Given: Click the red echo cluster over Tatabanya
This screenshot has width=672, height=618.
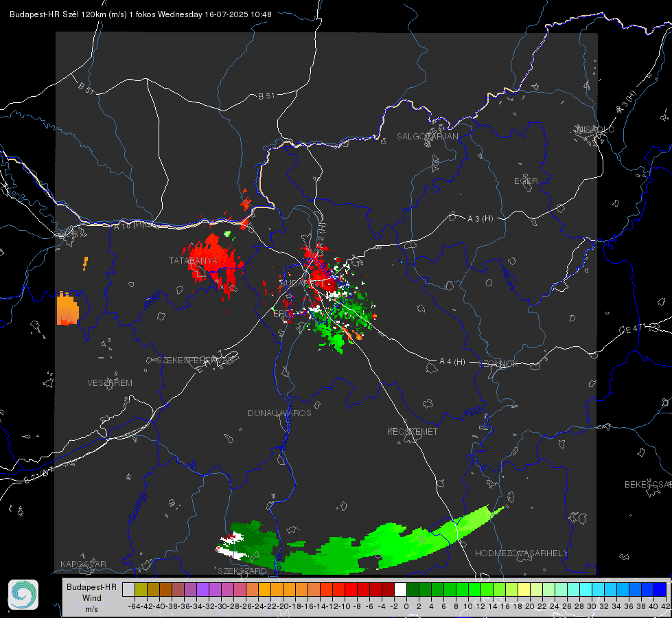Looking at the screenshot, I should coord(213,264).
